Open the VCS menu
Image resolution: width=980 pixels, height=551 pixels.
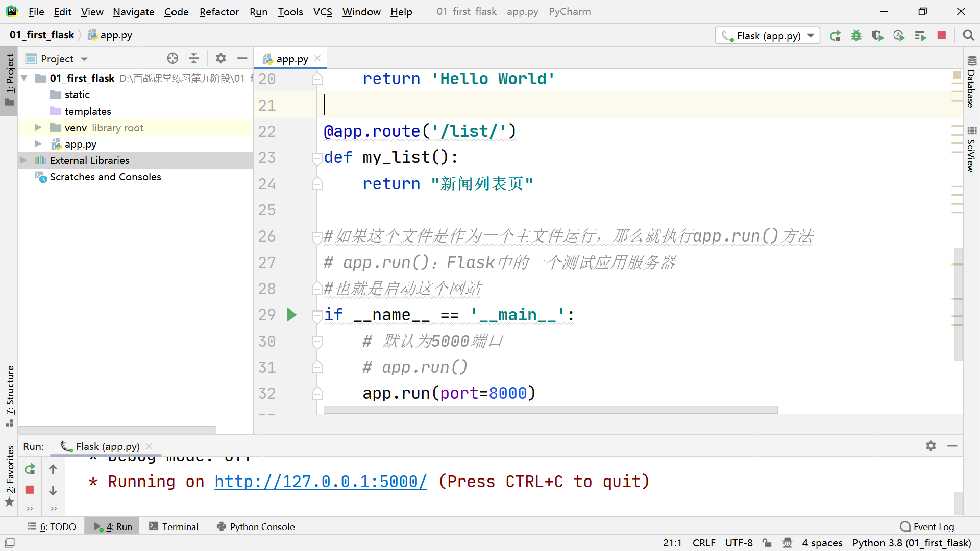(323, 11)
